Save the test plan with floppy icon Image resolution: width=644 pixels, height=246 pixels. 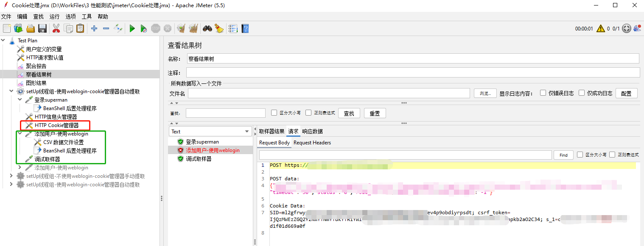point(42,28)
